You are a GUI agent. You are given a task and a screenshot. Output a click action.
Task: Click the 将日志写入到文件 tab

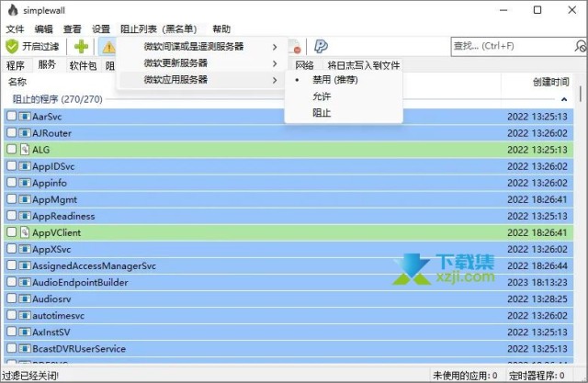coord(364,65)
